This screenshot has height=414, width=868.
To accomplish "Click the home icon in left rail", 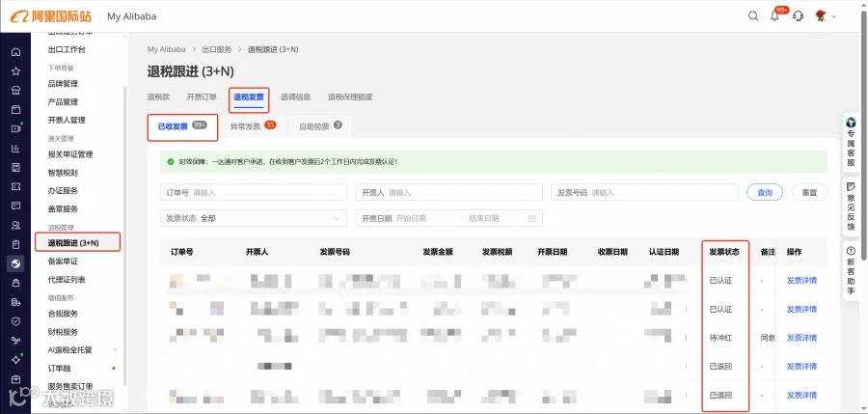I will (x=16, y=52).
